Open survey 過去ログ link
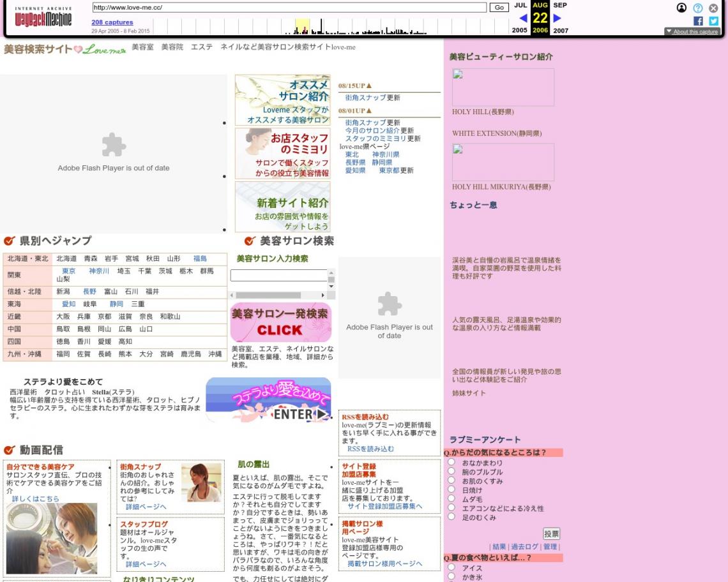The width and height of the screenshot is (728, 582). (x=525, y=547)
